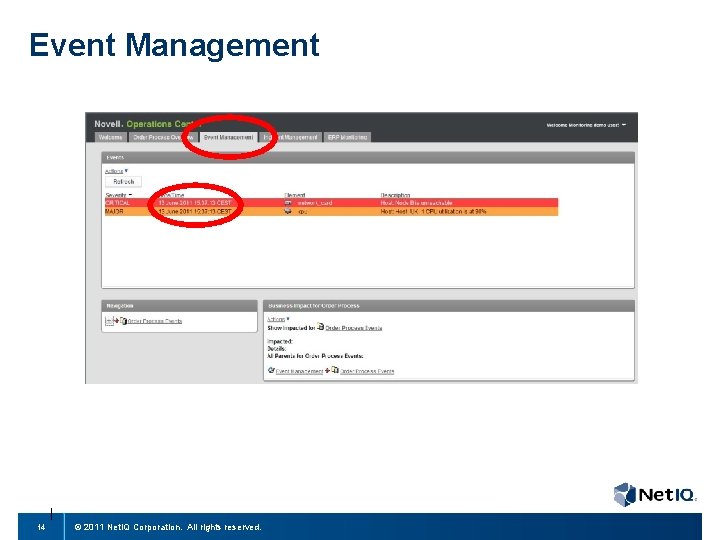Click the host unreachable description

pyautogui.click(x=416, y=202)
